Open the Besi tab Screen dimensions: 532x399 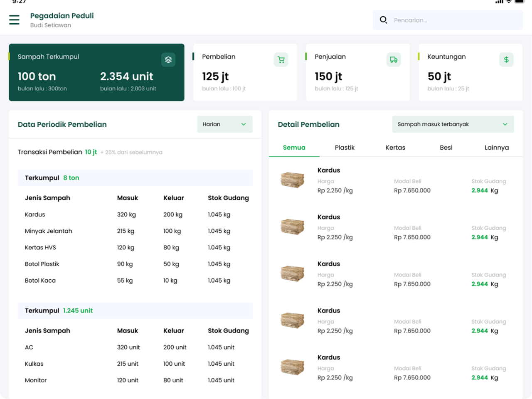446,148
